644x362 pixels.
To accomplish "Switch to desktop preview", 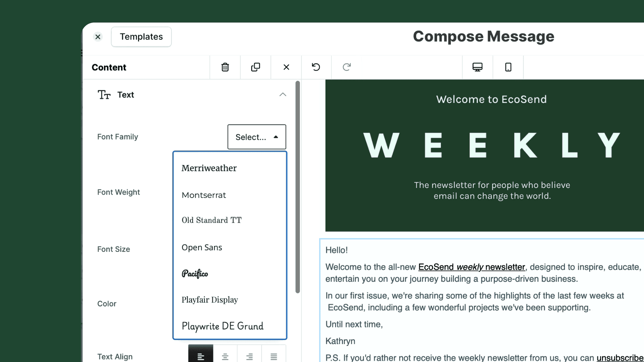I will [477, 67].
